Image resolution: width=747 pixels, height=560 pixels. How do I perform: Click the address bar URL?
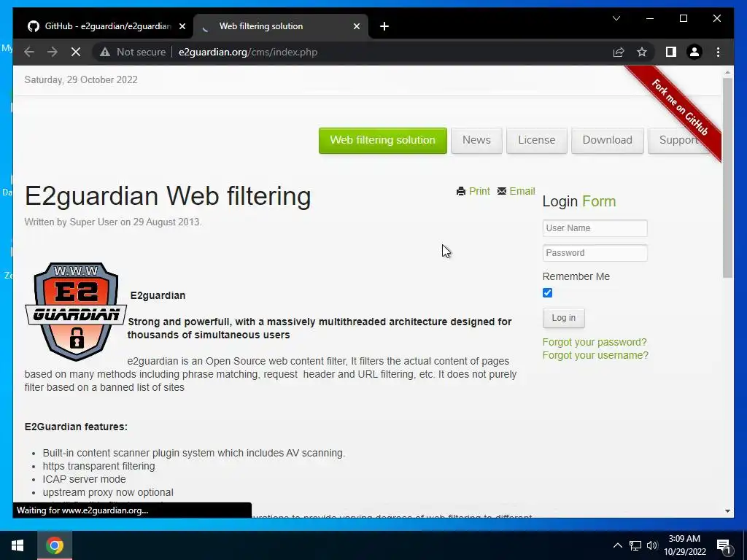[x=248, y=52]
